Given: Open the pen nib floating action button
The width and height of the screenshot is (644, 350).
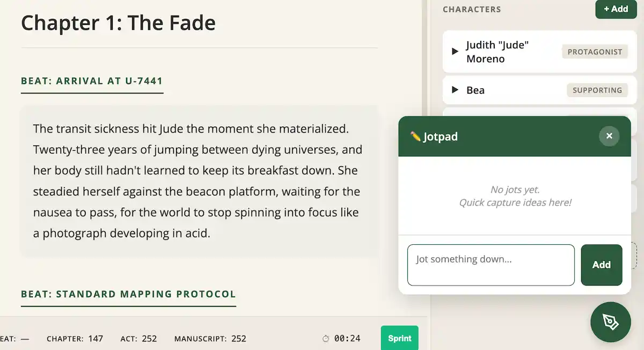Looking at the screenshot, I should point(610,322).
